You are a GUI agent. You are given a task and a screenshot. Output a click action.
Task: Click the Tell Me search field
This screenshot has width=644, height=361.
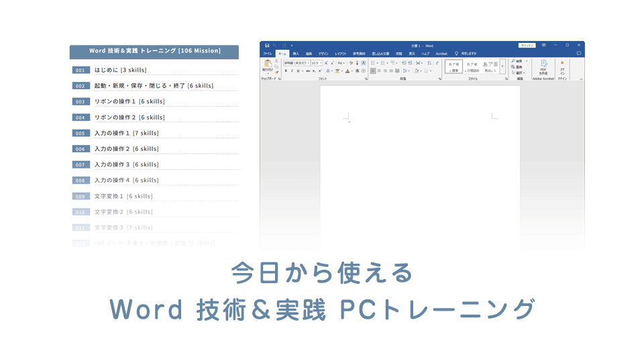pyautogui.click(x=469, y=53)
